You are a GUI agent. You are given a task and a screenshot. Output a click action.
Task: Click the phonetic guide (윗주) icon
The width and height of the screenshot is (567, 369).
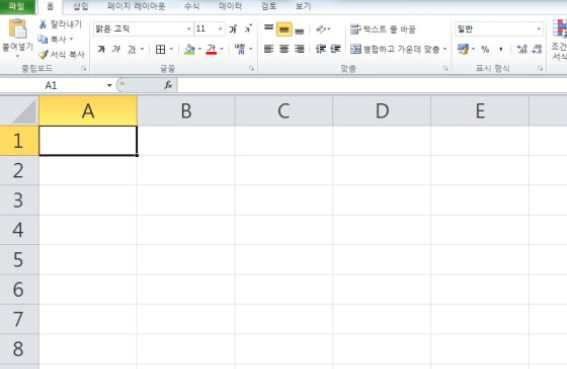pyautogui.click(x=240, y=49)
